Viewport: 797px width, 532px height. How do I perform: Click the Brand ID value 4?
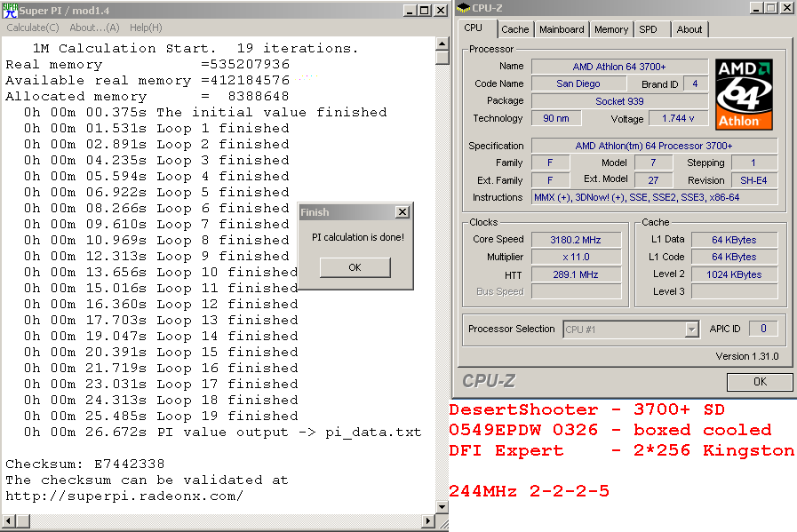pos(696,83)
